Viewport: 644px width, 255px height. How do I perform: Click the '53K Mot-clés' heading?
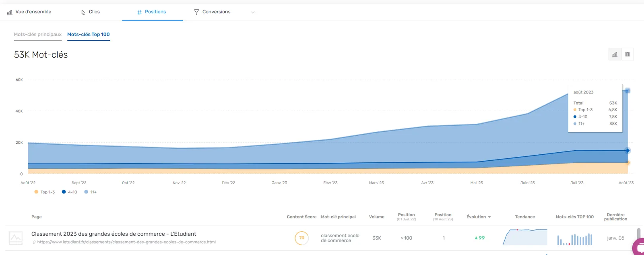click(41, 55)
